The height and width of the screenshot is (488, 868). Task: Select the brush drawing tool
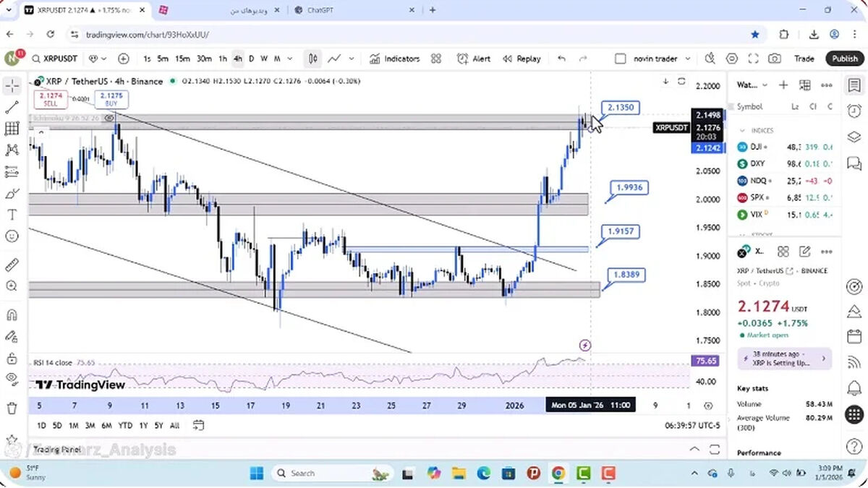pyautogui.click(x=12, y=193)
